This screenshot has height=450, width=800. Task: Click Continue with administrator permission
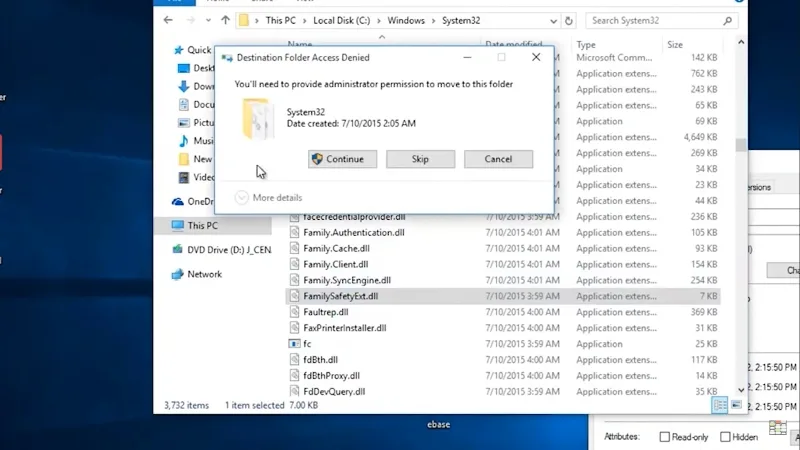point(342,159)
